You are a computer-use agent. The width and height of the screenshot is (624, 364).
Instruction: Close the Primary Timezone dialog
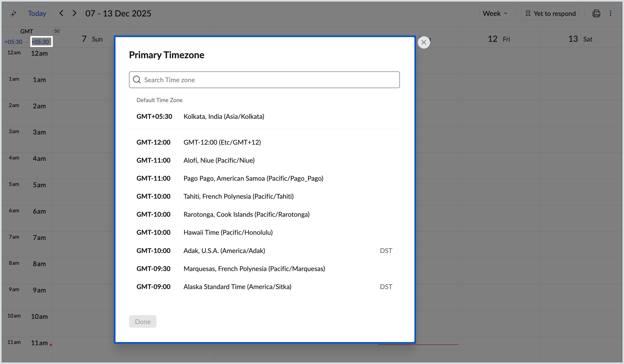click(x=424, y=42)
